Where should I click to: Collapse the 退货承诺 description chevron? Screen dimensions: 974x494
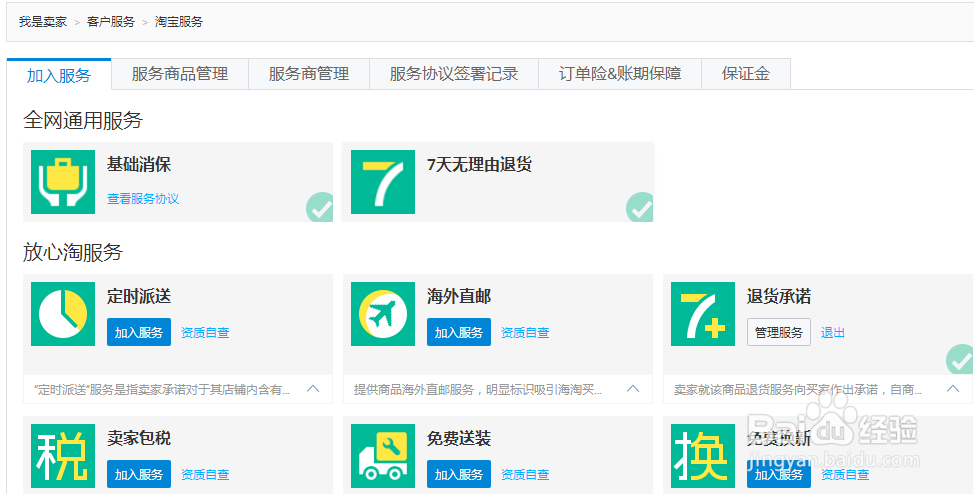953,389
